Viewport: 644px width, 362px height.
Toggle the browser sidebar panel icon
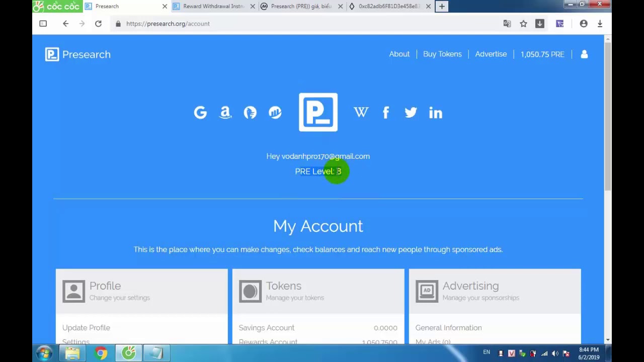point(43,24)
